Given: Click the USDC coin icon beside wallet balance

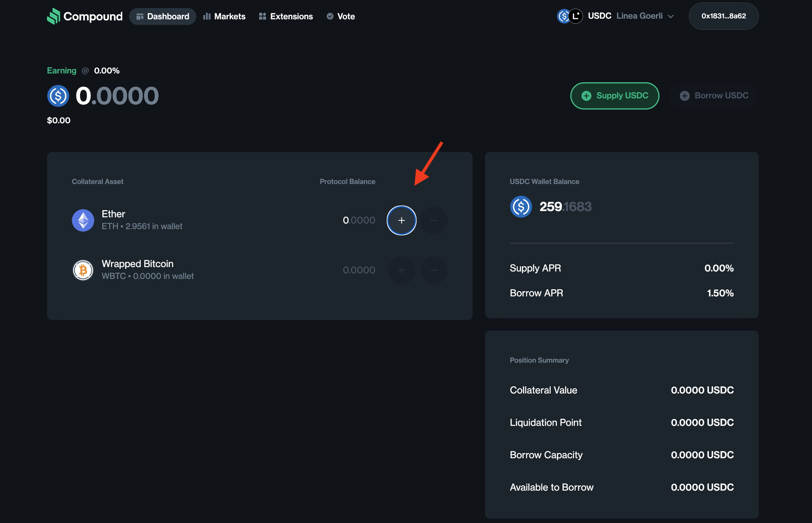Looking at the screenshot, I should (x=520, y=206).
